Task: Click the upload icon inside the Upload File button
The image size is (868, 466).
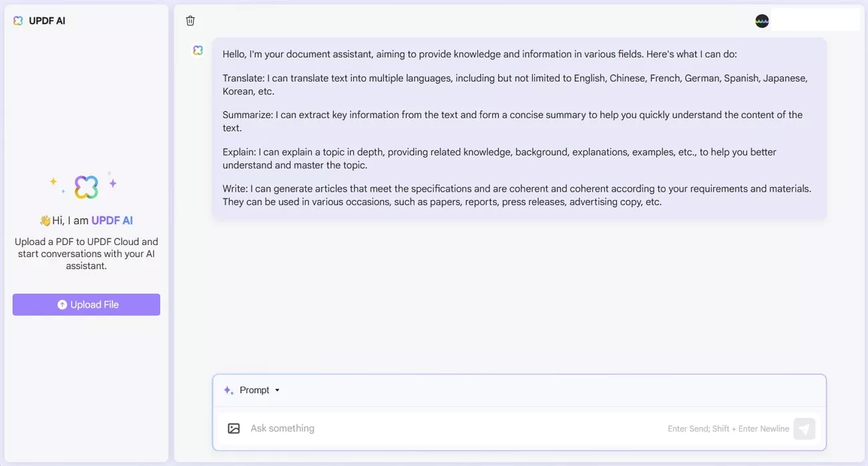Action: [62, 304]
